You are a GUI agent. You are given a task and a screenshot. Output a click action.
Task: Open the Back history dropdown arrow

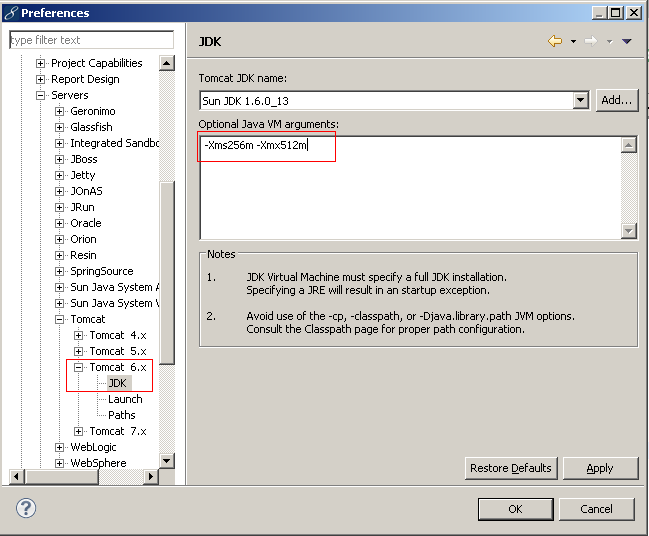pos(573,41)
